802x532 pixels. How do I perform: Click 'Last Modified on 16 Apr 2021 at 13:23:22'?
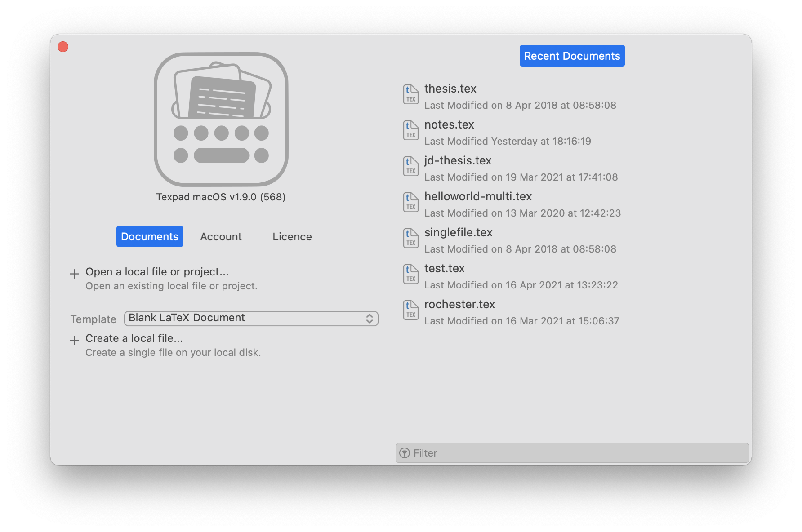pos(521,285)
